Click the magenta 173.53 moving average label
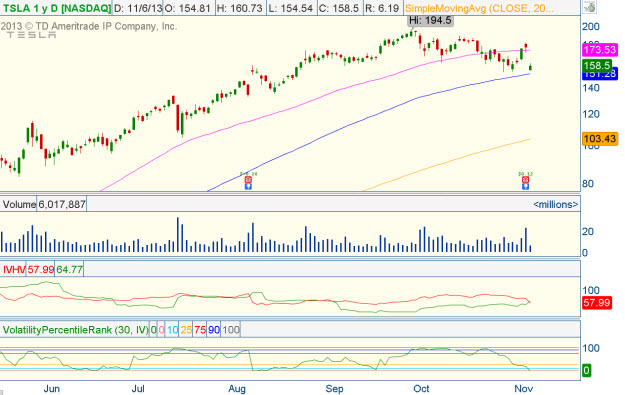Screen dimensions: 625x395 coord(600,50)
